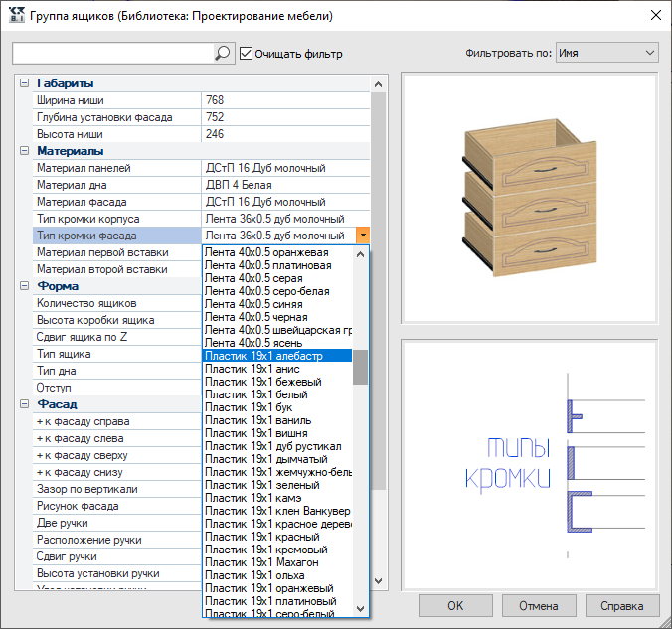Click the app icon in title bar
The width and height of the screenshot is (672, 629).
point(16,16)
